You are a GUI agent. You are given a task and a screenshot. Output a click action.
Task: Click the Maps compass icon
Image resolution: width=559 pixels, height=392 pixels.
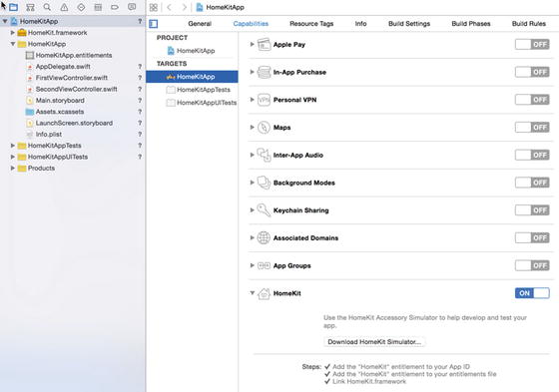pyautogui.click(x=264, y=128)
